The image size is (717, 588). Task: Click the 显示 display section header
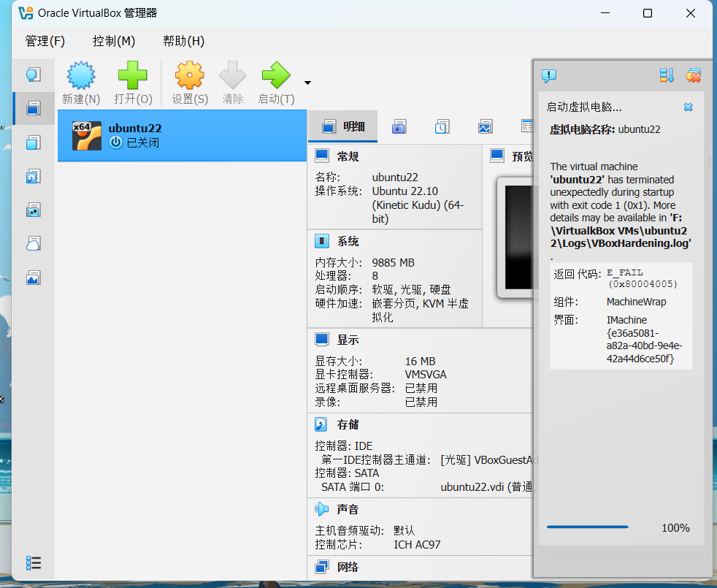click(348, 340)
